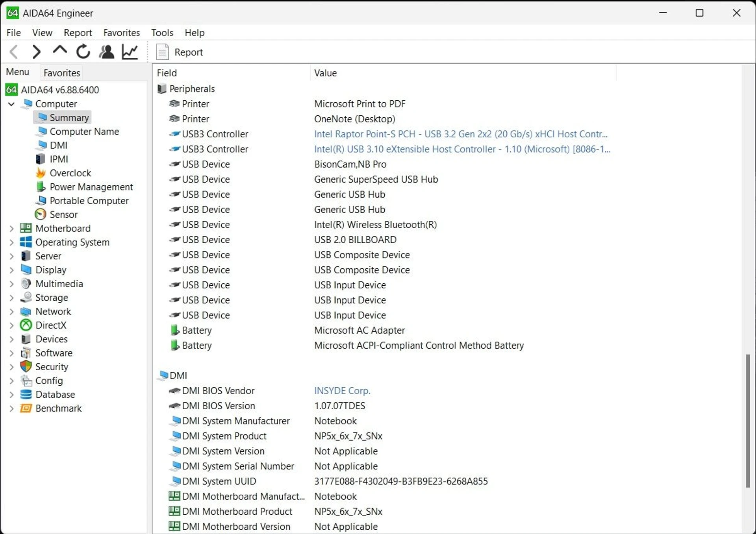756x534 pixels.
Task: Click the DirectX Xbox icon
Action: [26, 325]
